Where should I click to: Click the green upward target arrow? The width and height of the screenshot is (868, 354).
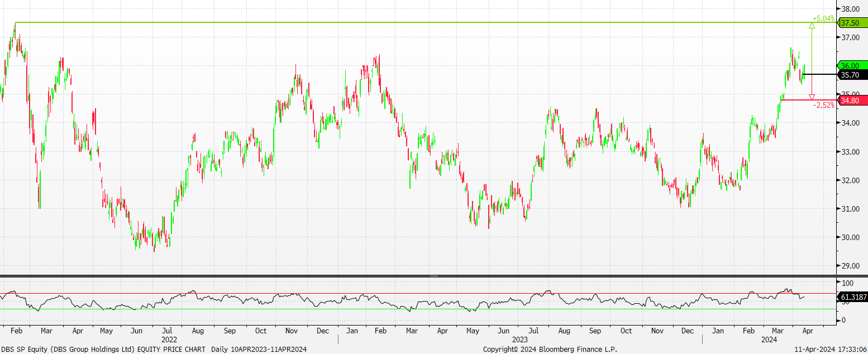point(812,26)
